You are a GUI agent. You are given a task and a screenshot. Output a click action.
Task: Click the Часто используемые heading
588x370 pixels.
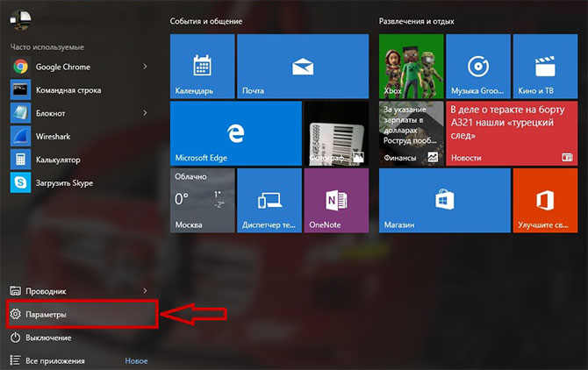[x=47, y=47]
